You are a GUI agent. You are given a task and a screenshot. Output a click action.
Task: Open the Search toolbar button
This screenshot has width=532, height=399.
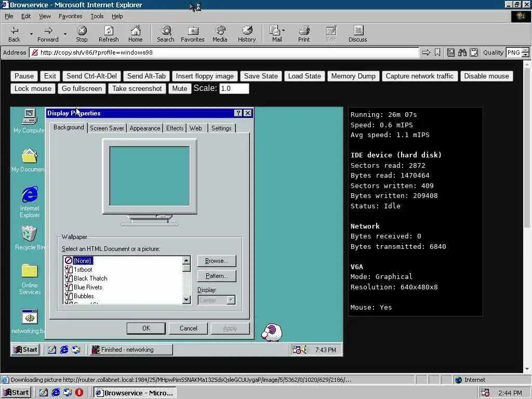click(x=166, y=34)
